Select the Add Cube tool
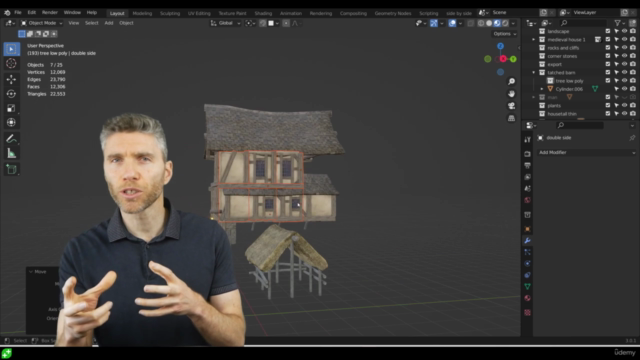Image resolution: width=640 pixels, height=360 pixels. (x=11, y=169)
